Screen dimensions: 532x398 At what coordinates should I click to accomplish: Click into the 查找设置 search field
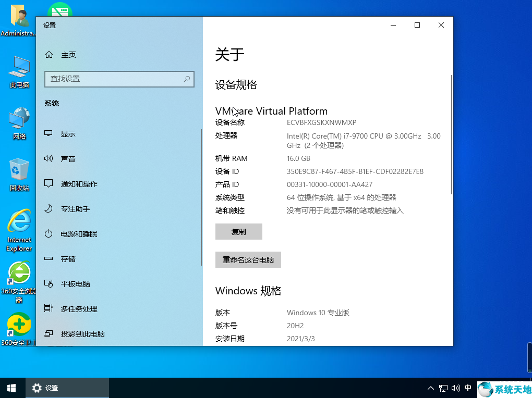point(119,79)
